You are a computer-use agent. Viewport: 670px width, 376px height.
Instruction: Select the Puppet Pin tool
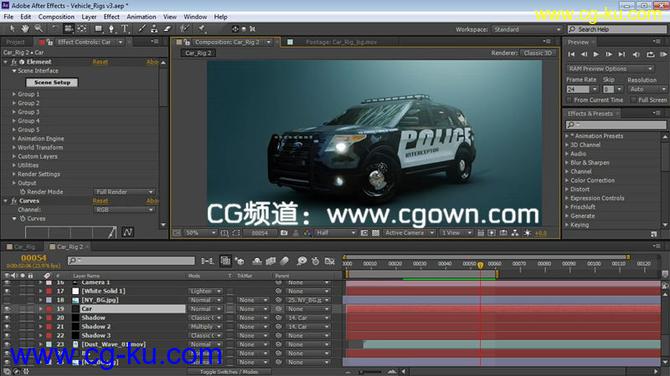(x=201, y=29)
